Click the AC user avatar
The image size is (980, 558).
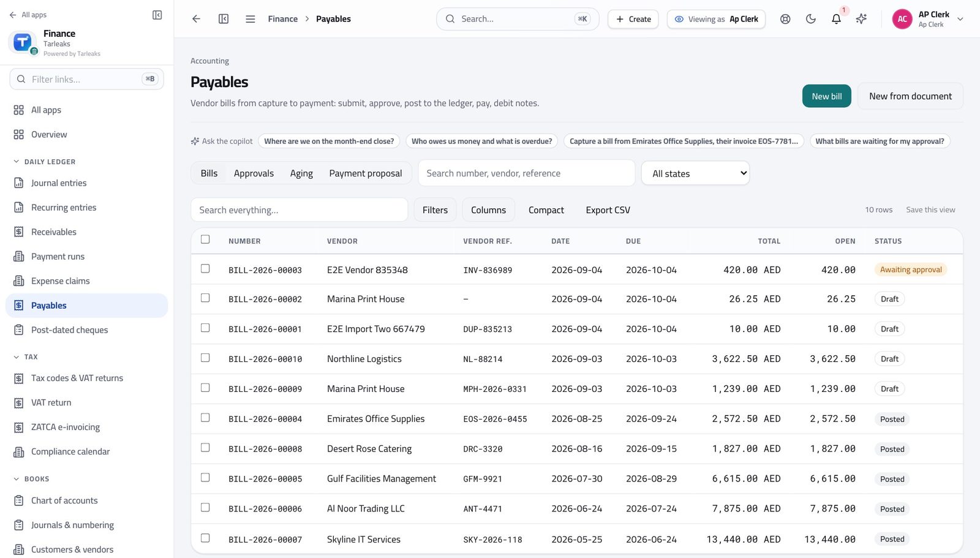(x=902, y=19)
